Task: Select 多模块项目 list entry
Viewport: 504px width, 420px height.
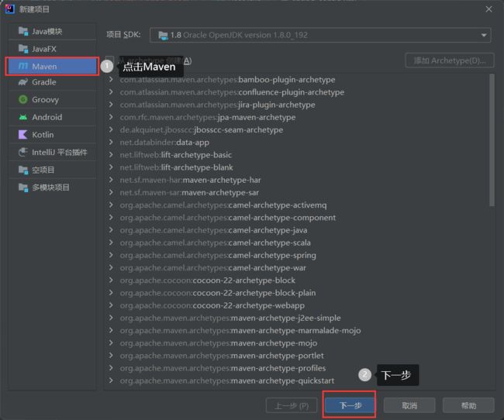Action: coord(52,188)
